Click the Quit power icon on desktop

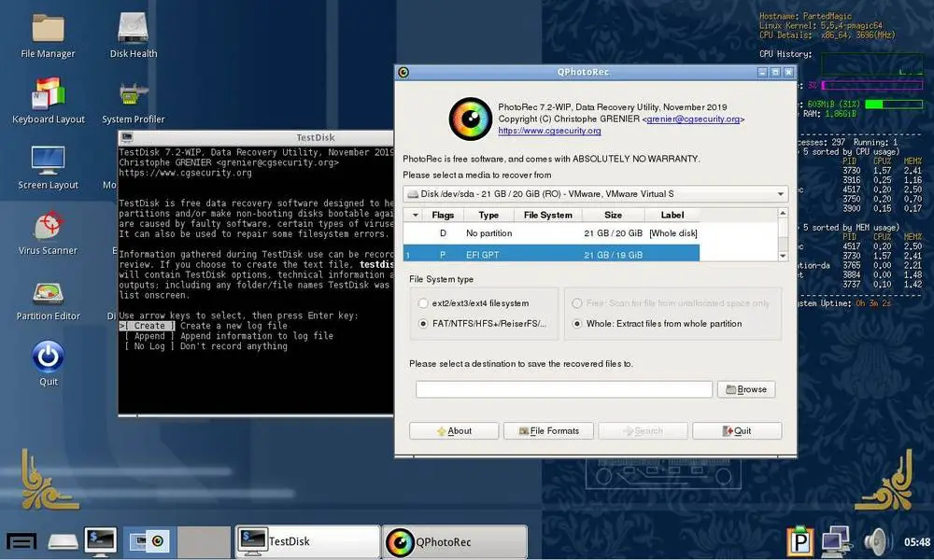click(49, 363)
